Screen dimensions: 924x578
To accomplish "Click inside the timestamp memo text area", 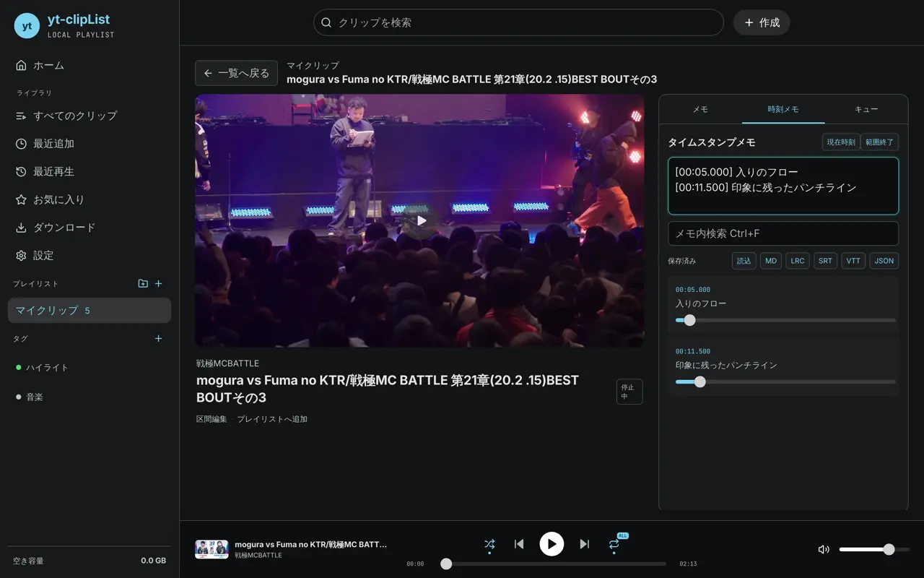I will pyautogui.click(x=783, y=186).
